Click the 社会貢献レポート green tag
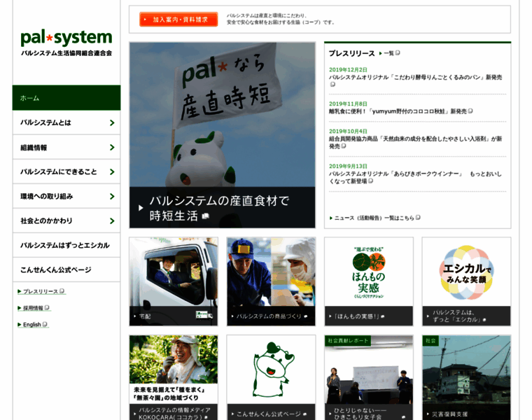The image size is (532, 420). pyautogui.click(x=348, y=341)
